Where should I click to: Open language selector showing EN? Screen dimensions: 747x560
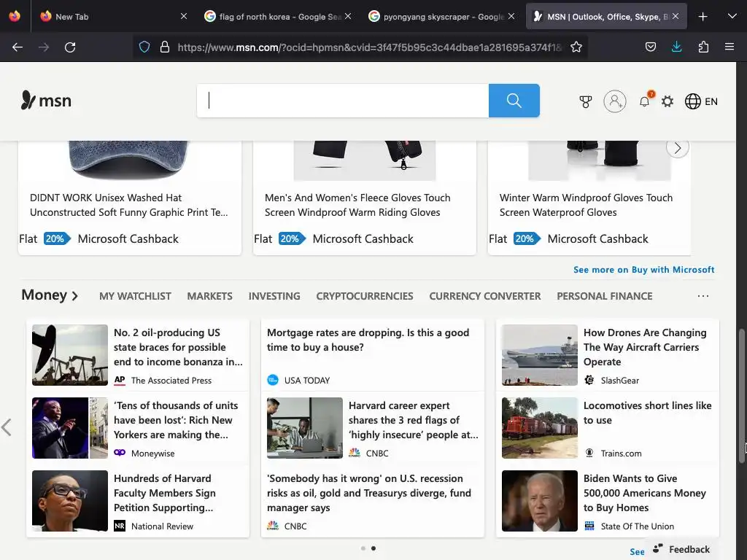click(x=701, y=102)
